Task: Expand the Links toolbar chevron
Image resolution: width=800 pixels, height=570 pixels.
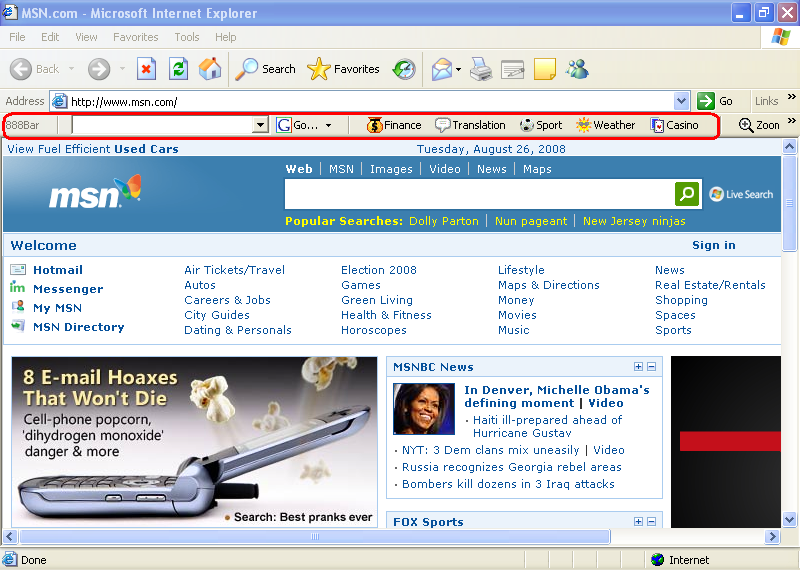Action: (791, 96)
